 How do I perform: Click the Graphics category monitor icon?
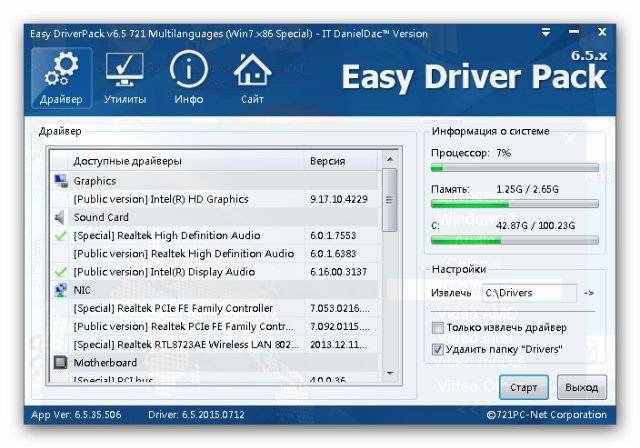point(61,181)
